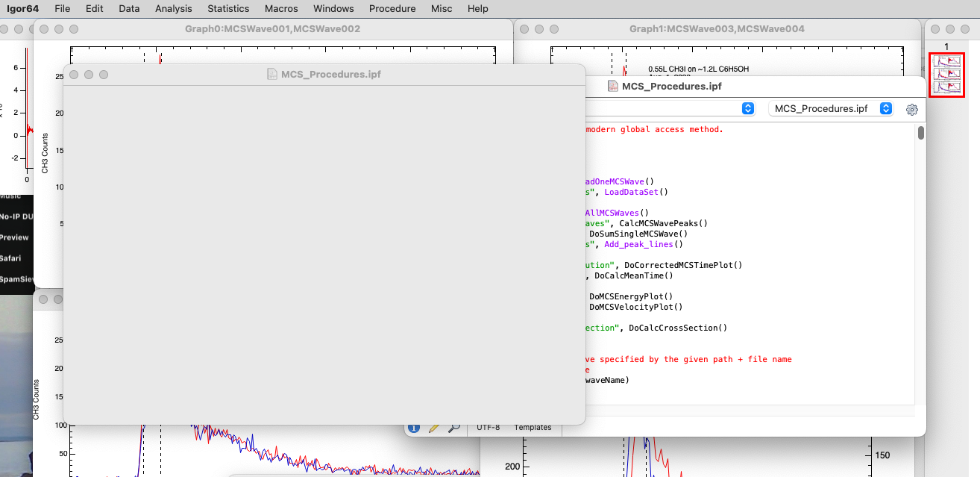Open the Templates popup menu
The image size is (980, 477).
point(533,428)
